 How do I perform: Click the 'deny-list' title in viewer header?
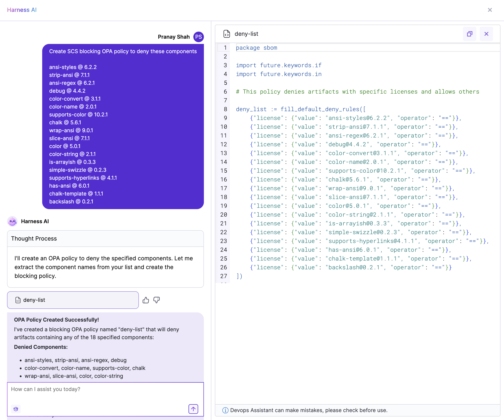pyautogui.click(x=246, y=34)
